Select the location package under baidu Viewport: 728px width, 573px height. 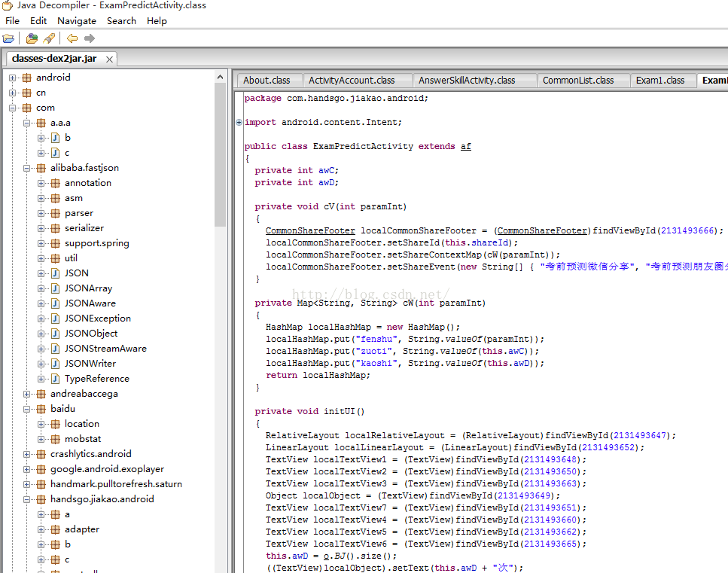pos(82,424)
